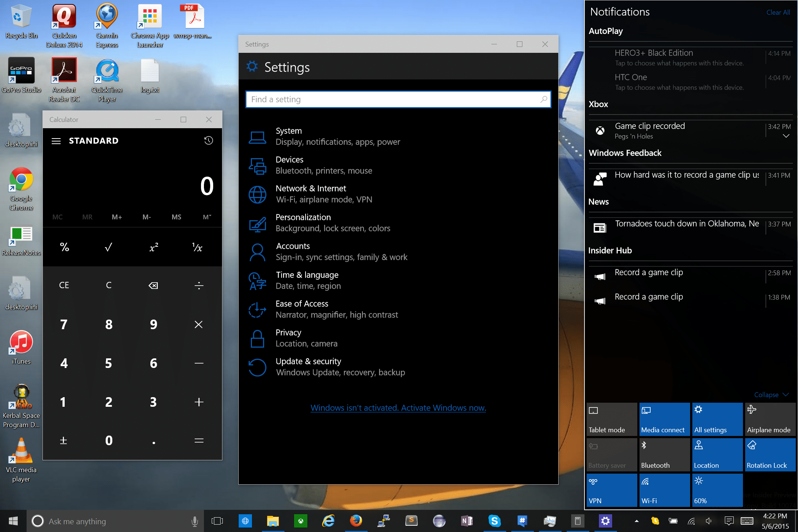Open Time & language settings
This screenshot has width=798, height=532.
click(398, 280)
